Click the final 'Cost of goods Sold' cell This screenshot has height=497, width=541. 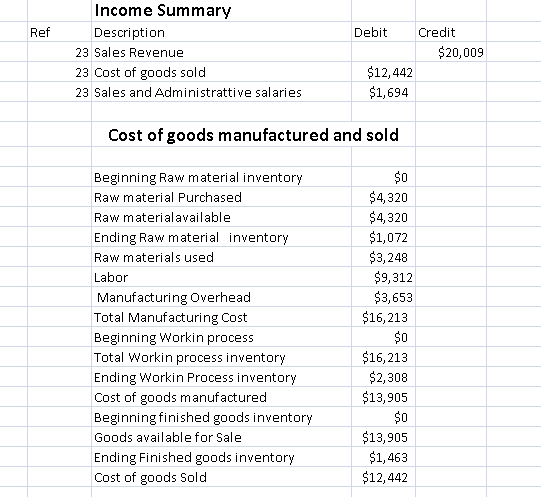click(222, 477)
